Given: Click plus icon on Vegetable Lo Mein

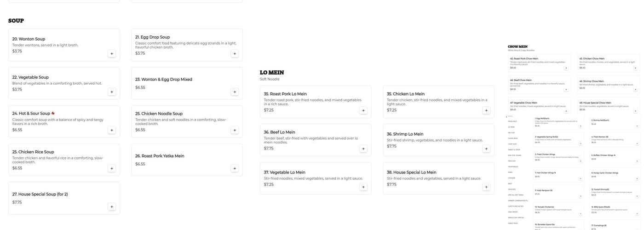Looking at the screenshot, I should [x=363, y=187].
